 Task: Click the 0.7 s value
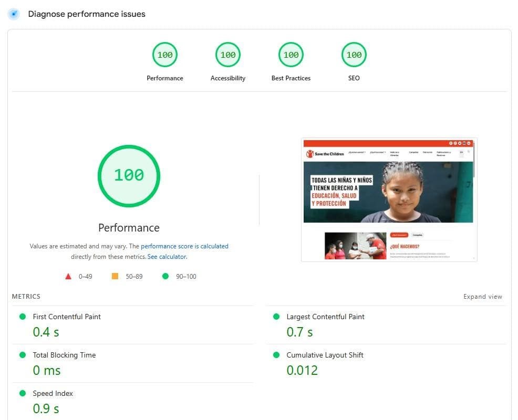click(x=299, y=332)
